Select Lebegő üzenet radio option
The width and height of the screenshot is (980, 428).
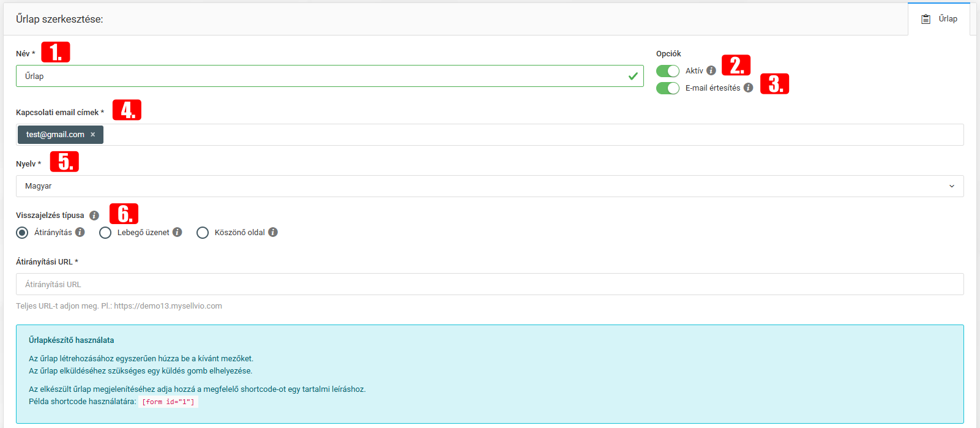point(105,233)
